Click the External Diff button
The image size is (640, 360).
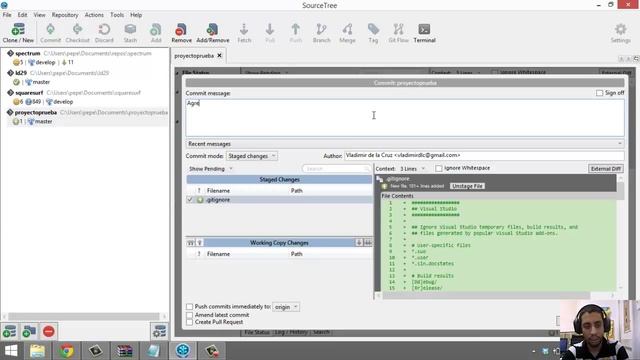(606, 169)
